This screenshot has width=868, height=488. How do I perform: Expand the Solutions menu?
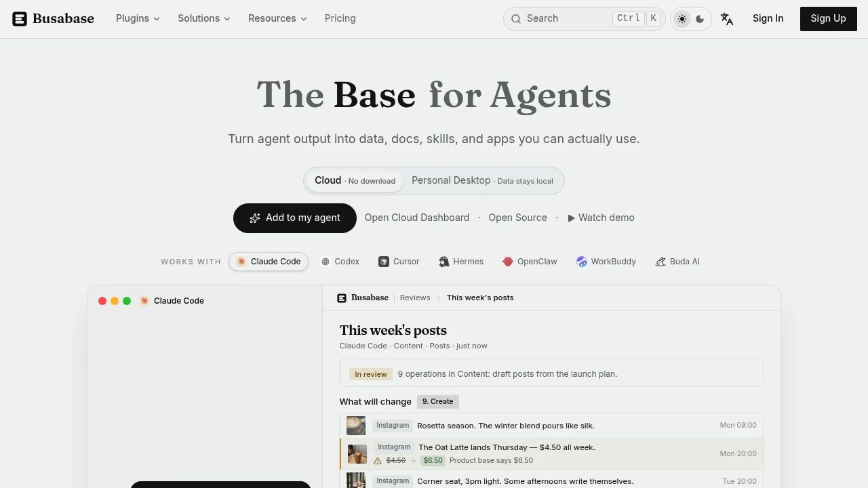204,18
